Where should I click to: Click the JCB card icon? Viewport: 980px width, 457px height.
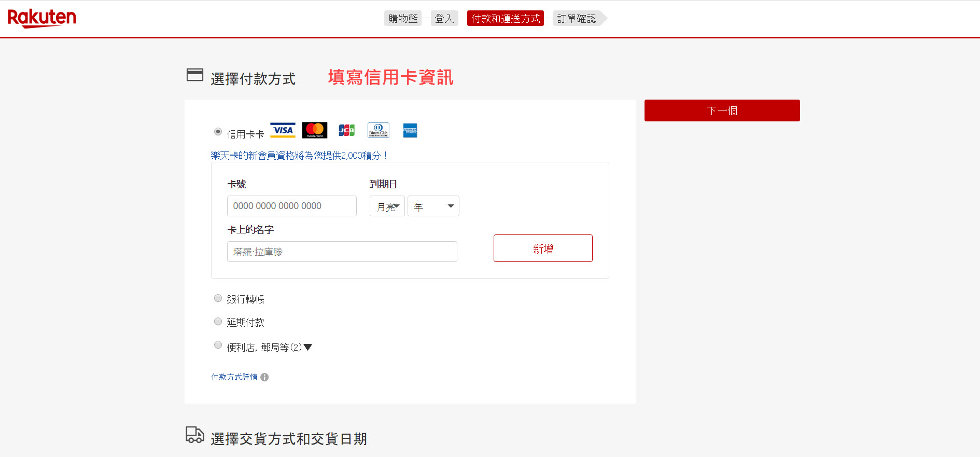(346, 130)
